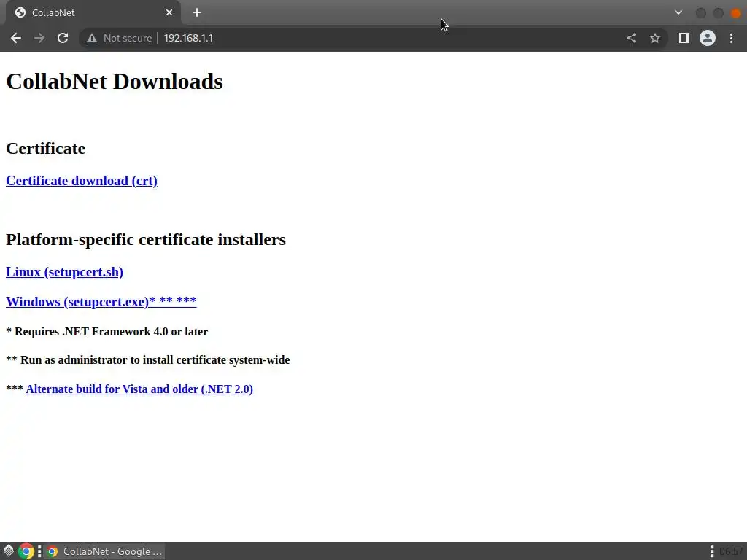Download Windows (setupcert.exe) installer
Viewport: 747px width, 560px height.
[x=101, y=301]
